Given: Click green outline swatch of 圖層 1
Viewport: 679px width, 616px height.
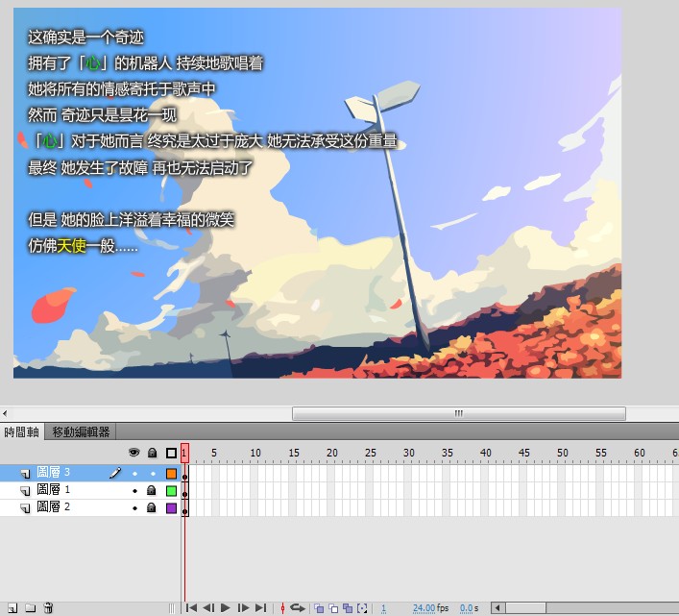Looking at the screenshot, I should (x=172, y=491).
